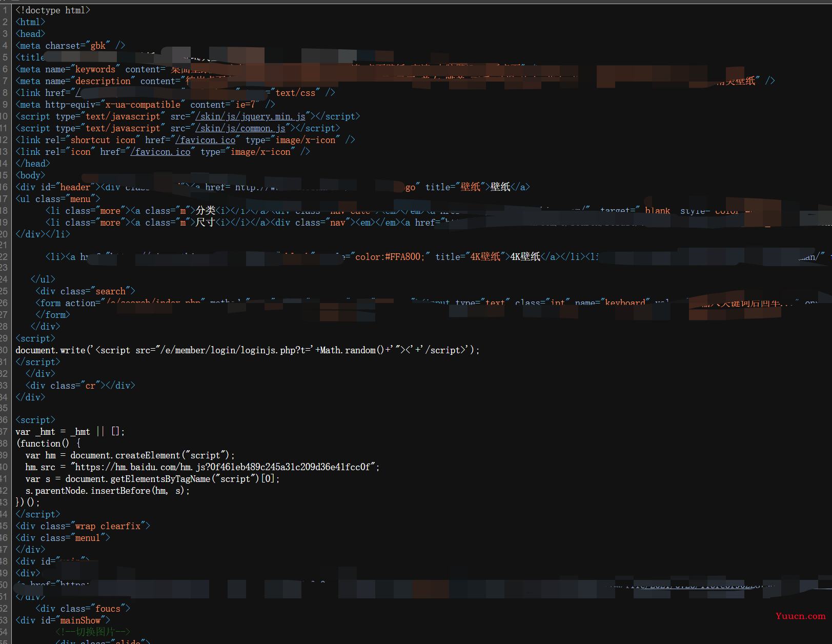Click the <div class="wrap clearfix"> line

click(x=83, y=526)
